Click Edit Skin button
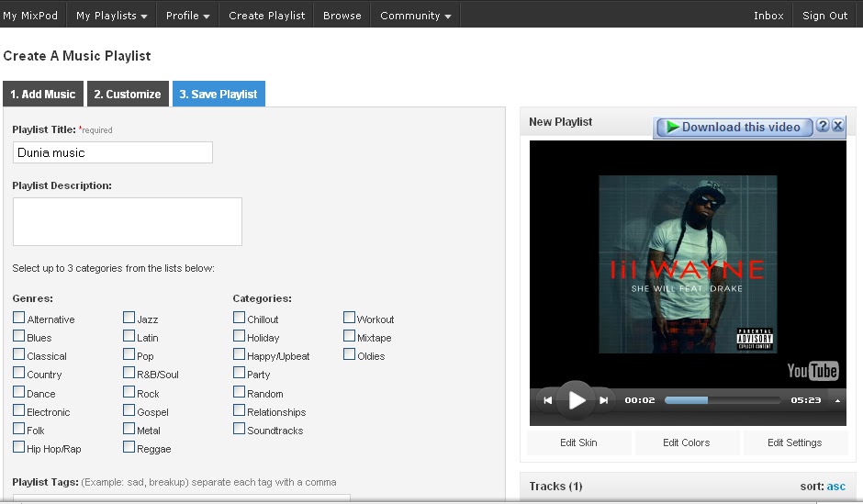The height and width of the screenshot is (504, 863). point(578,442)
